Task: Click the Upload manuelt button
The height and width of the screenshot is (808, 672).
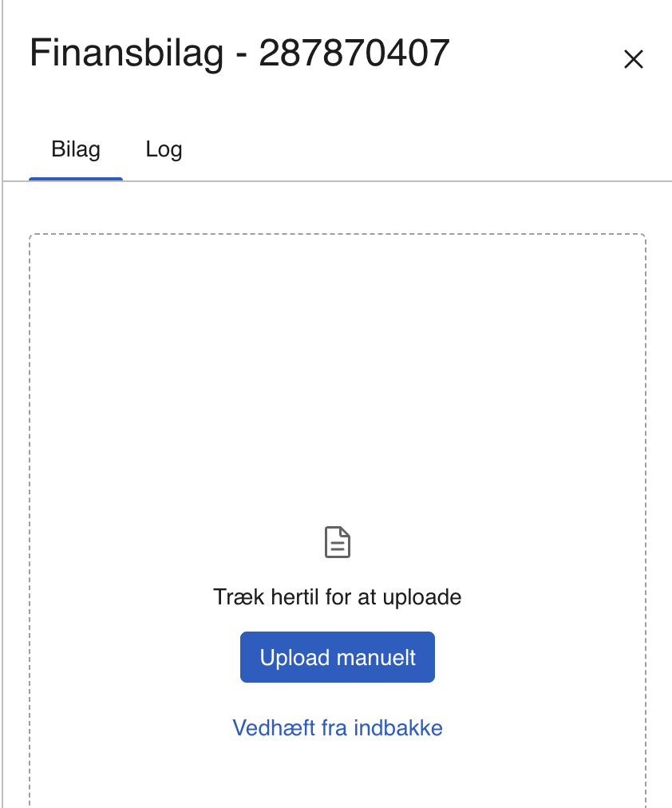Action: (x=338, y=657)
